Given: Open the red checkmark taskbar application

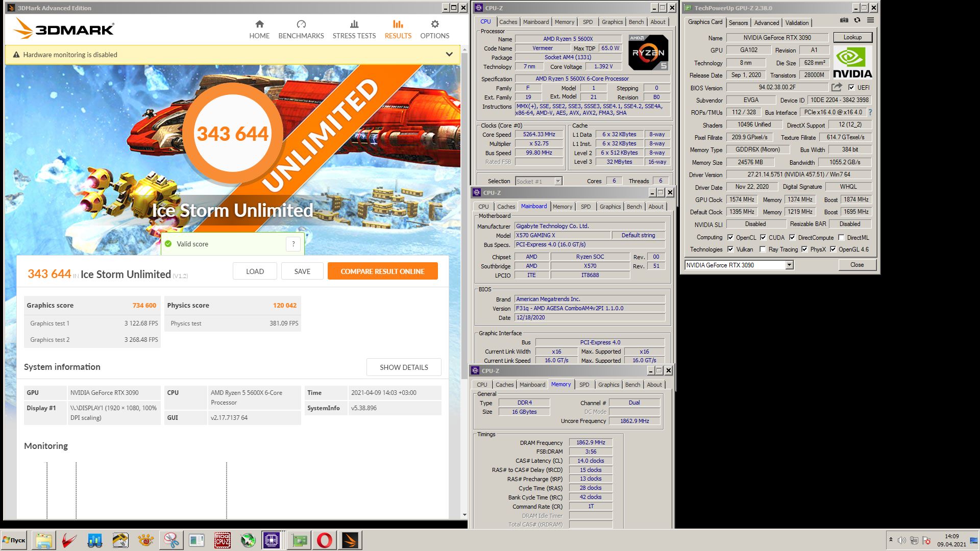Looking at the screenshot, I should click(69, 540).
